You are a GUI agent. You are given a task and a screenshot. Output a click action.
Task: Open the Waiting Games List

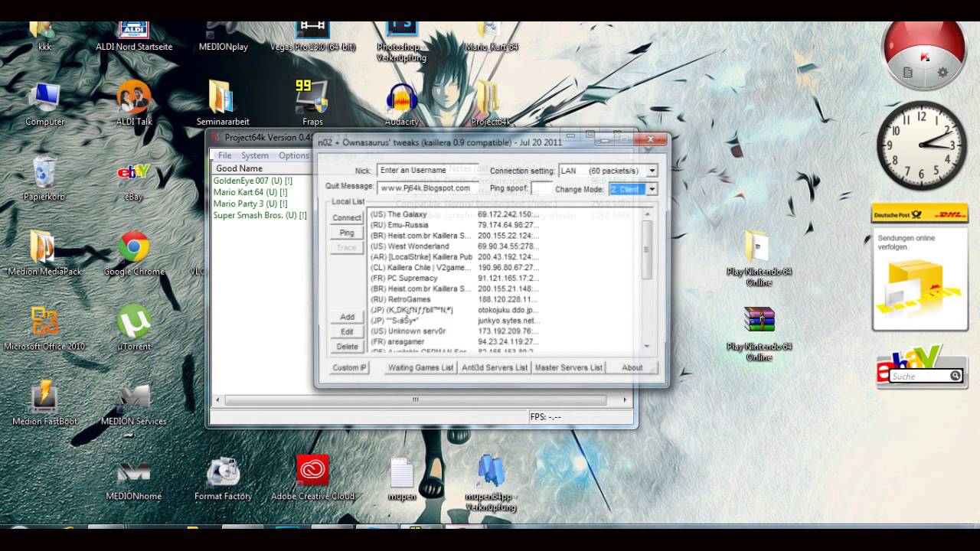pos(420,367)
